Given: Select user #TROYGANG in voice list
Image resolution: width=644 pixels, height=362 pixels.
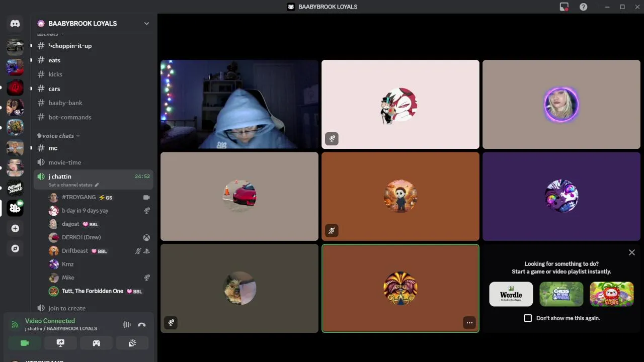Looking at the screenshot, I should point(99,198).
